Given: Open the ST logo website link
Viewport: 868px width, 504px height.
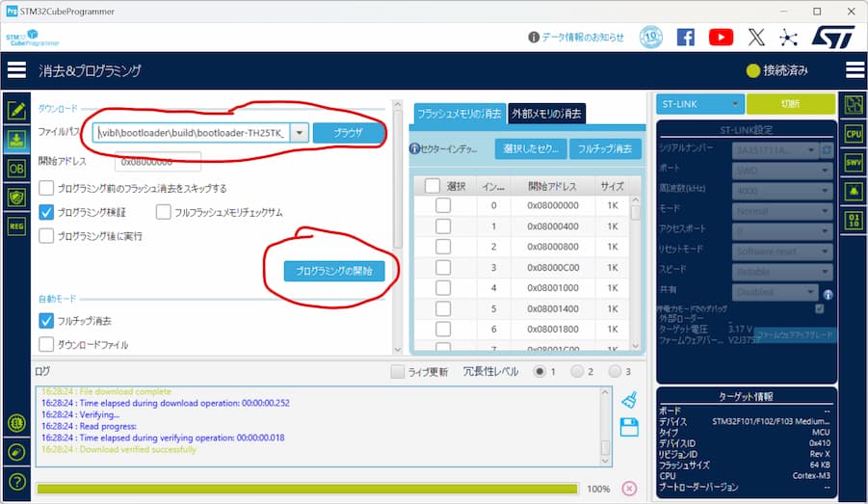Looking at the screenshot, I should click(833, 38).
